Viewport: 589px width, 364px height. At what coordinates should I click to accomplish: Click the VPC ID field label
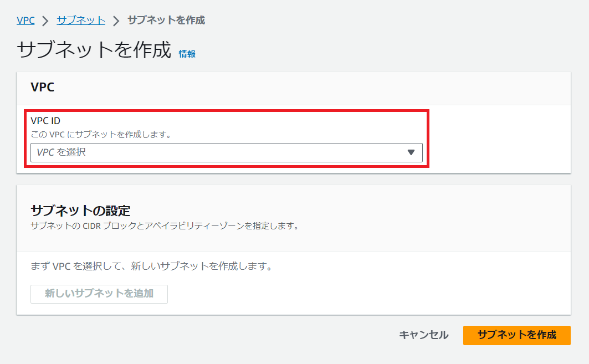tap(45, 121)
